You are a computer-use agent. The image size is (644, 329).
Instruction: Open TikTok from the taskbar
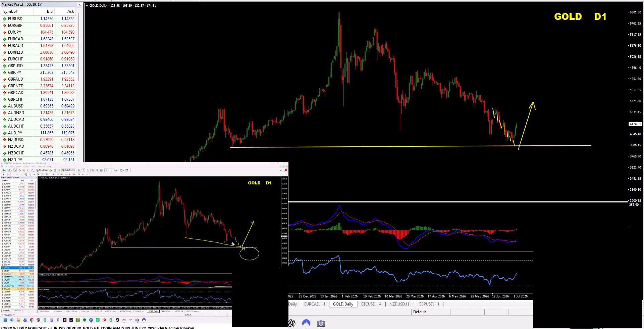117,320
